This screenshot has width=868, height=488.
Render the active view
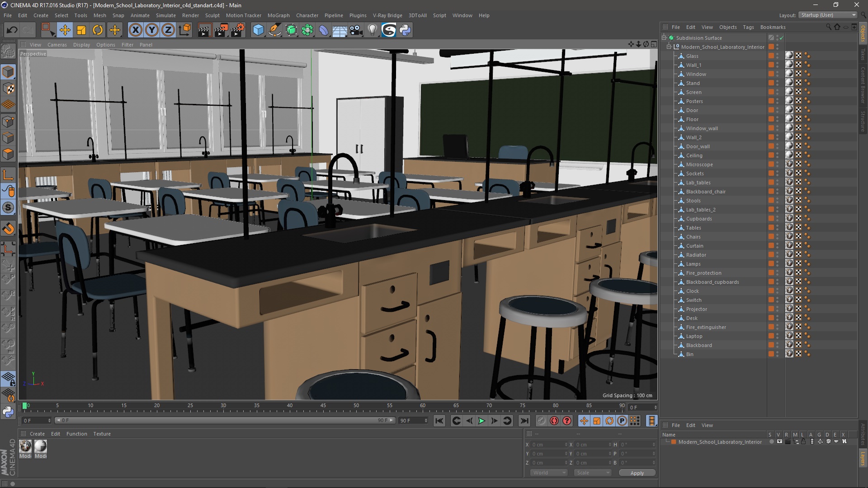(204, 30)
